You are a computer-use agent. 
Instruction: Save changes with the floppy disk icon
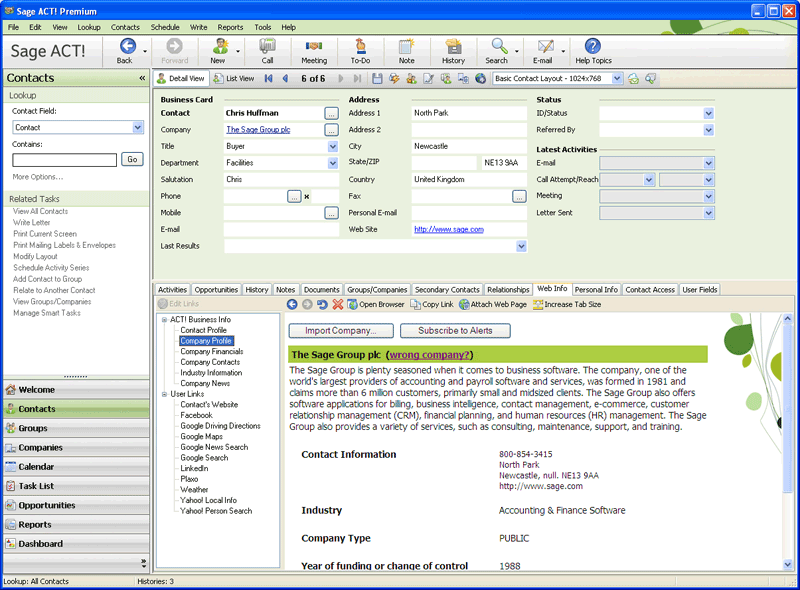tap(377, 79)
